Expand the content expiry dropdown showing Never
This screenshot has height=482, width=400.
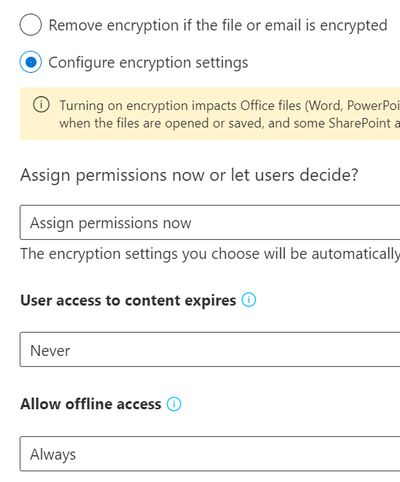coord(210,349)
